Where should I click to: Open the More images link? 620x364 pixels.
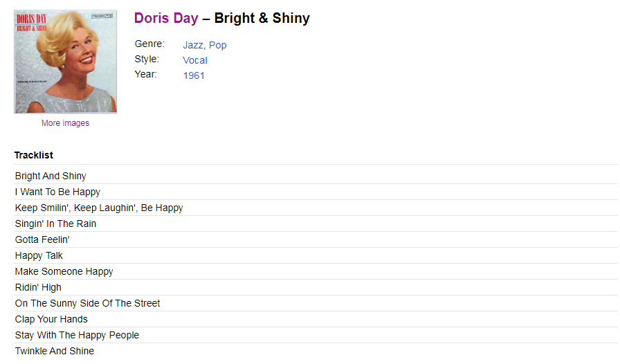point(65,123)
